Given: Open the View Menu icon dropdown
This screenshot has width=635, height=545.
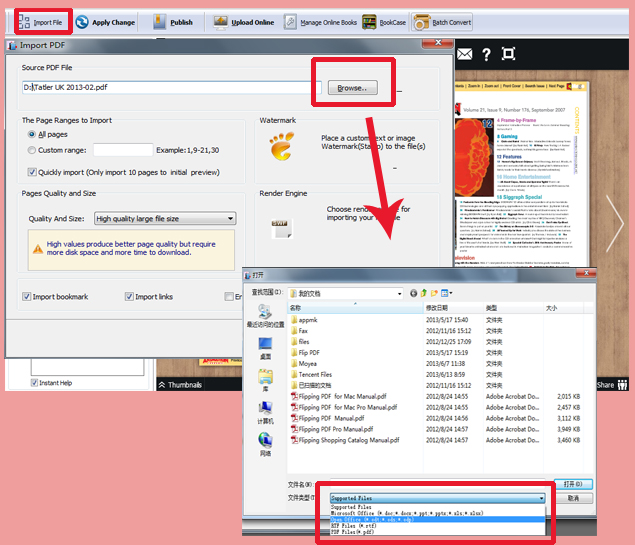Looking at the screenshot, I should 446,293.
